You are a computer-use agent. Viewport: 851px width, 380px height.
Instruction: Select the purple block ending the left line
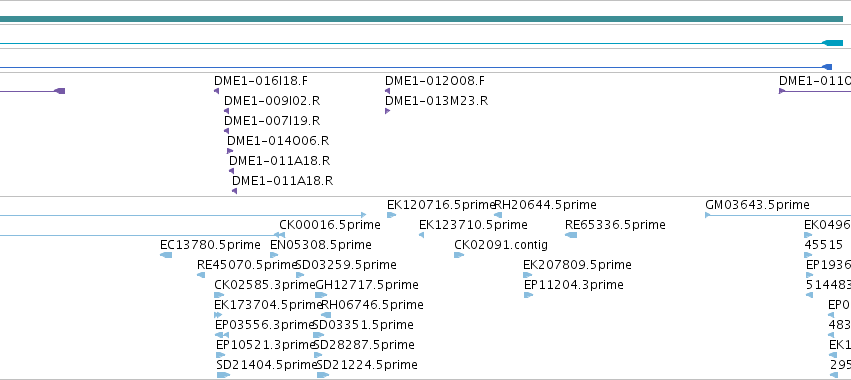coord(60,91)
